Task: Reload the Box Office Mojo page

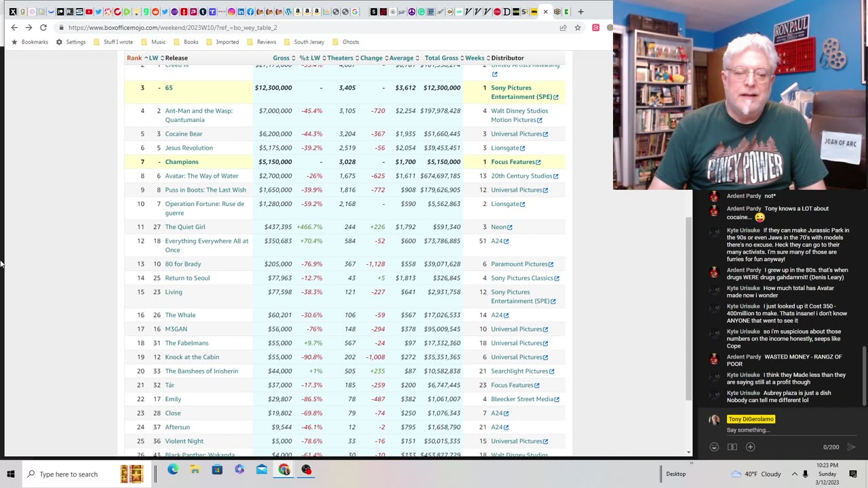Action: pyautogui.click(x=43, y=28)
